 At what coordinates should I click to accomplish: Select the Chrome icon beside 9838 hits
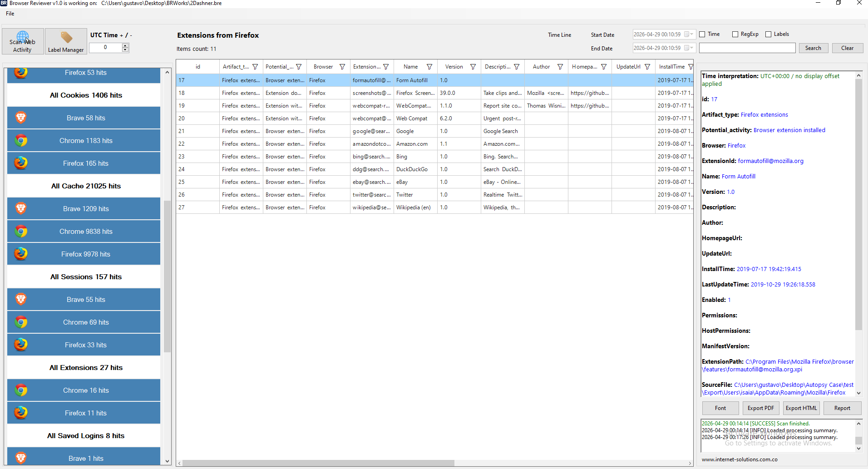pos(21,231)
